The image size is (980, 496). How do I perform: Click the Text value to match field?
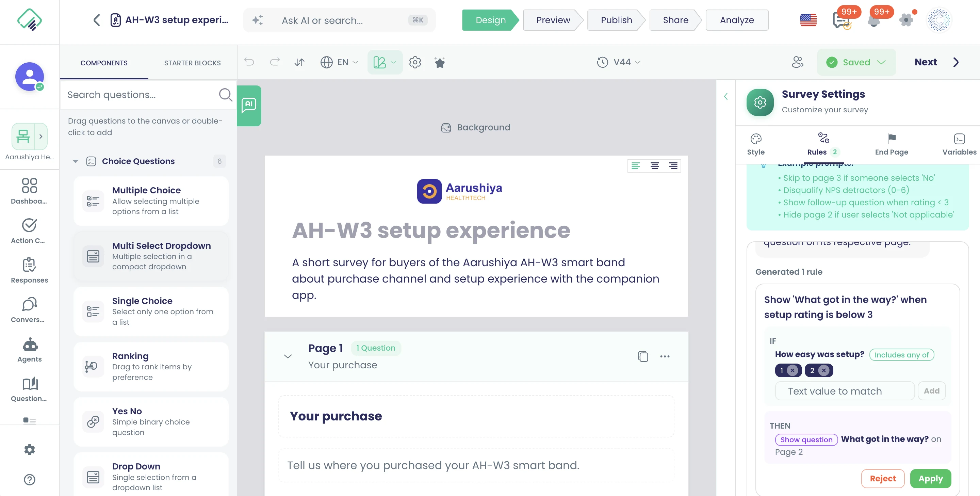(x=845, y=391)
